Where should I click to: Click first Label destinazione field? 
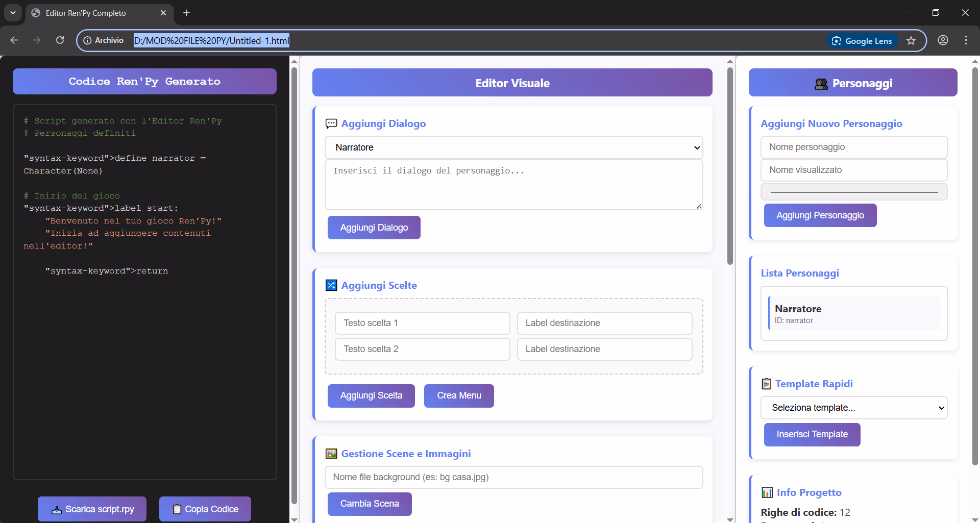click(605, 323)
